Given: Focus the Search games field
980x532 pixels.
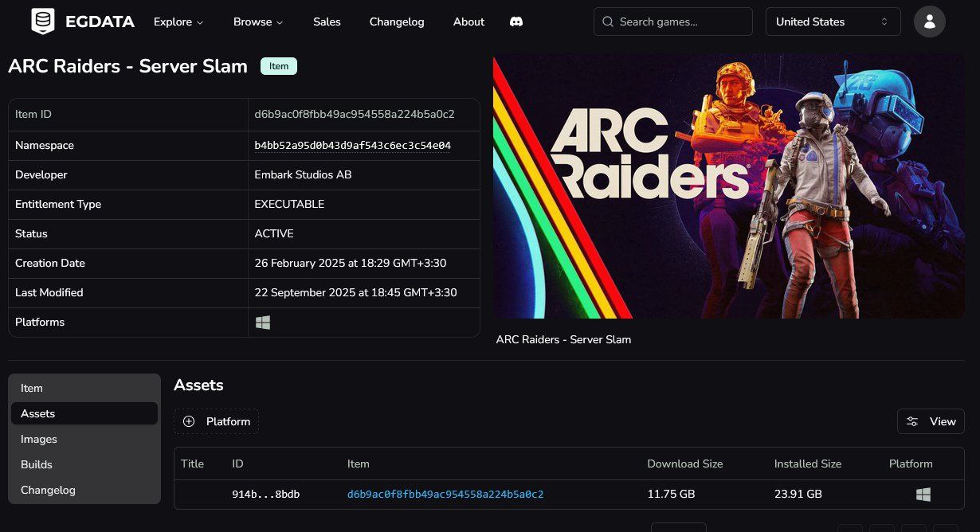Looking at the screenshot, I should [673, 22].
